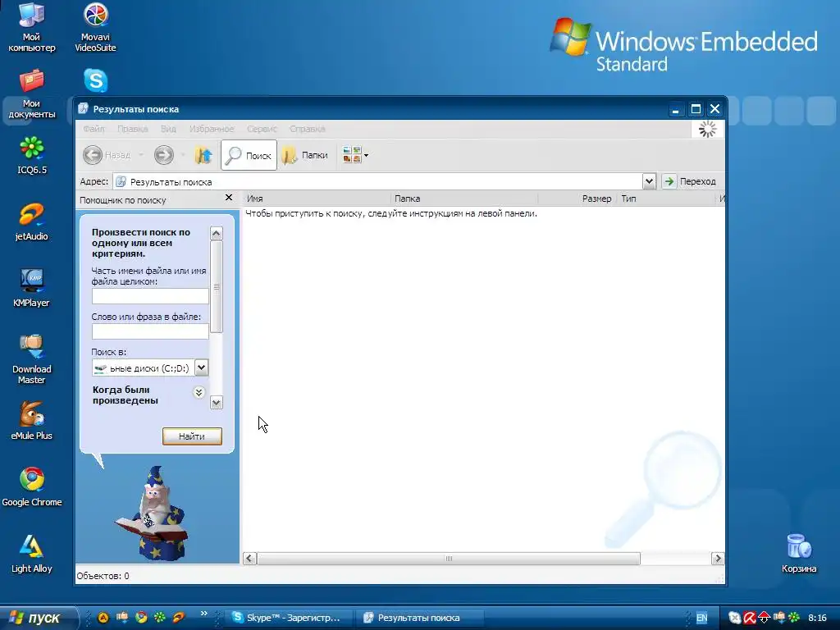Show the Папки folders pane
Viewport: 840px width, 630px height.
(305, 155)
